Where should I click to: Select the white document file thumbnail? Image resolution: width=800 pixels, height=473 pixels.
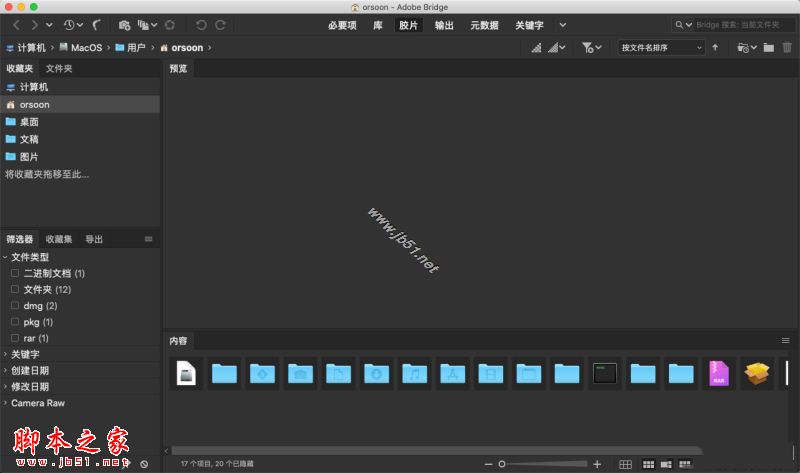[x=186, y=374]
